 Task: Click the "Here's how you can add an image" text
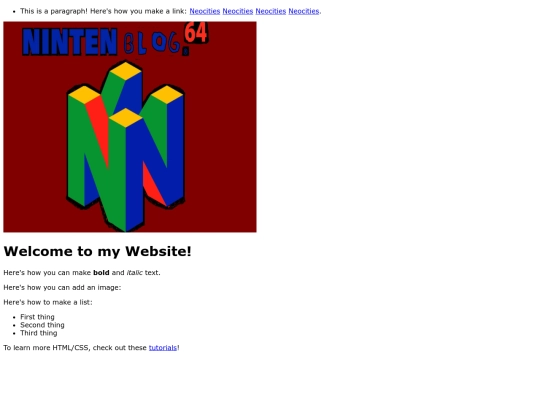[x=62, y=287]
